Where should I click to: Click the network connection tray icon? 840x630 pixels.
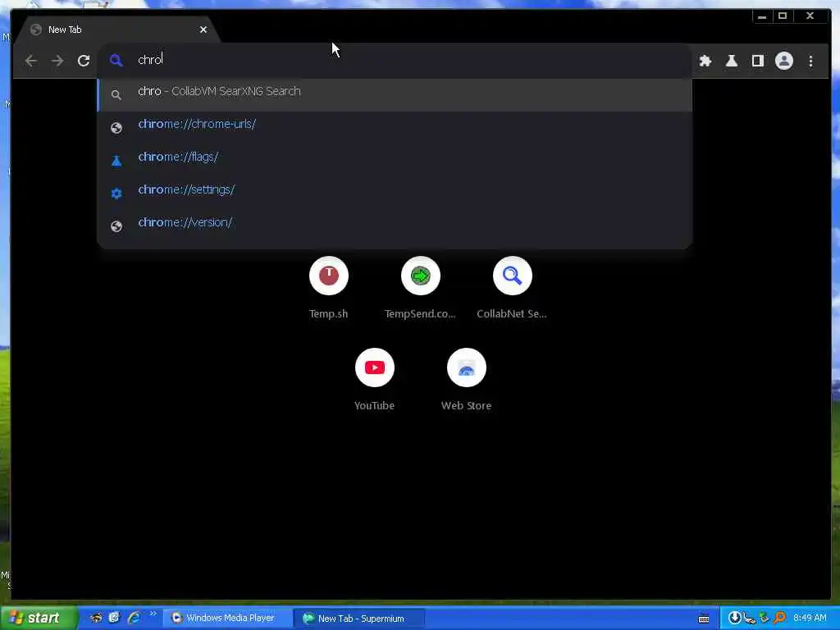pyautogui.click(x=750, y=619)
